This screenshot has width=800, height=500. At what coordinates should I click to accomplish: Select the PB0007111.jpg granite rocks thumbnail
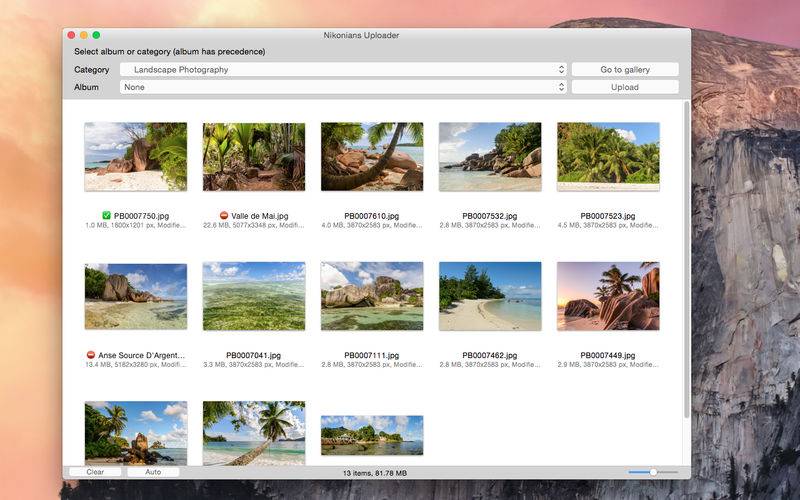coord(372,296)
